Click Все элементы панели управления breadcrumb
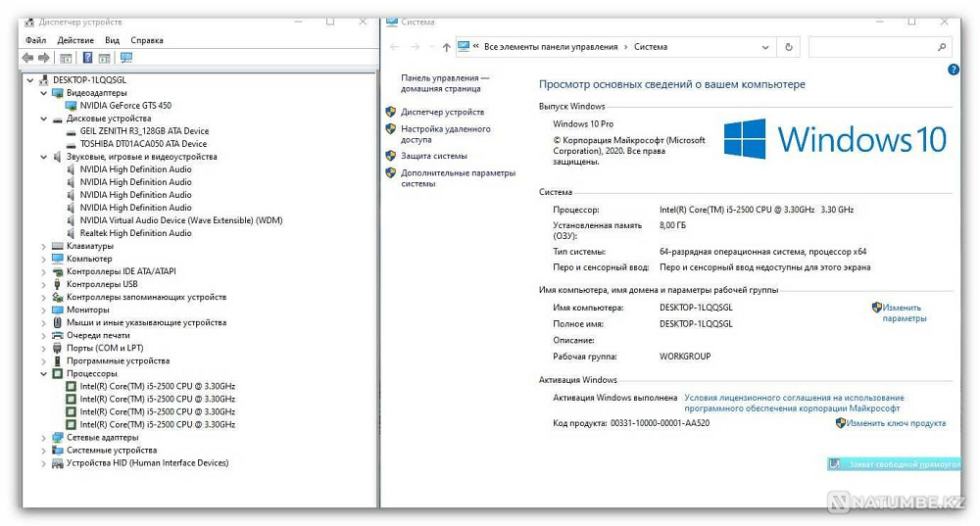The width and height of the screenshot is (980, 526). (551, 47)
